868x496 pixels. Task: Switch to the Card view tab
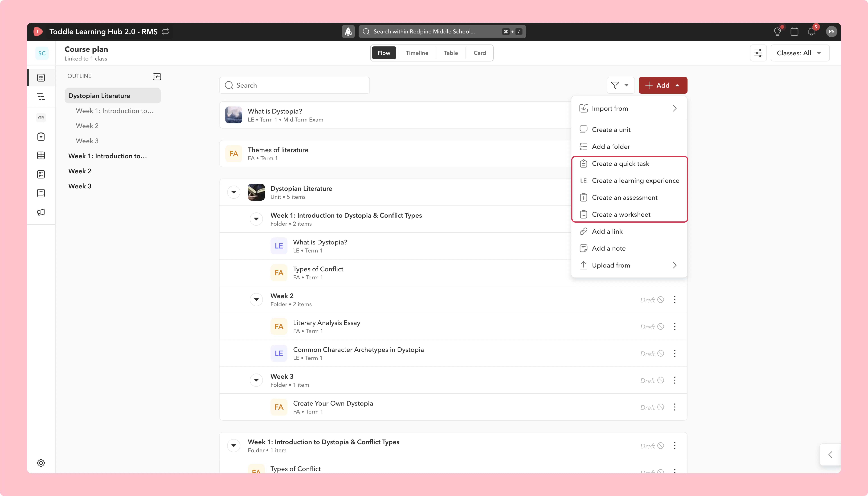tap(479, 53)
